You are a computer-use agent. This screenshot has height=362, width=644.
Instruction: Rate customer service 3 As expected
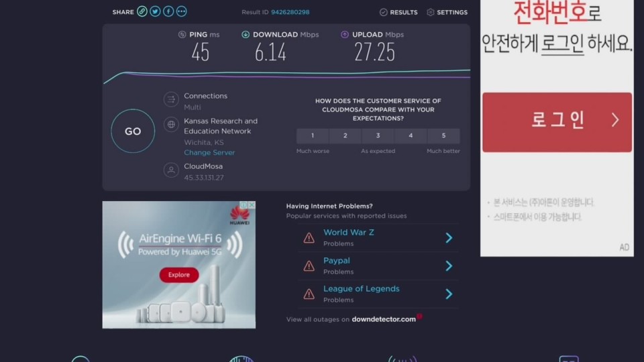point(378,135)
